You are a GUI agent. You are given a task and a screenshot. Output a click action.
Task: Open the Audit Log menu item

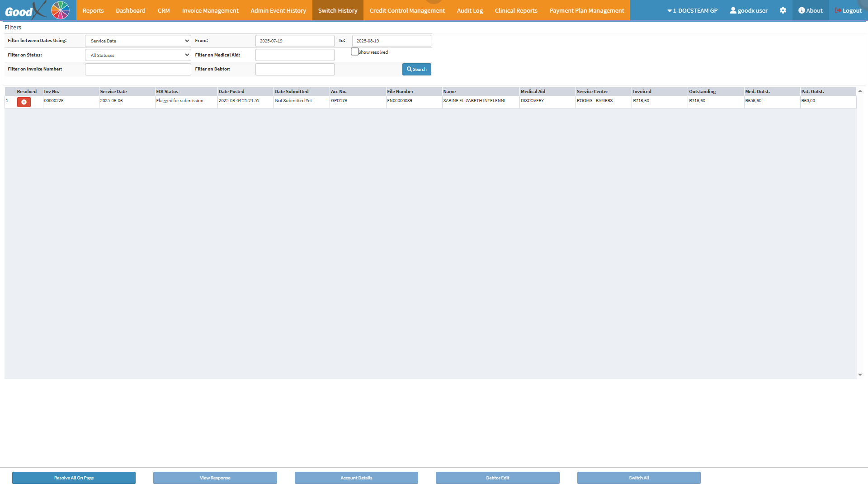tap(470, 10)
